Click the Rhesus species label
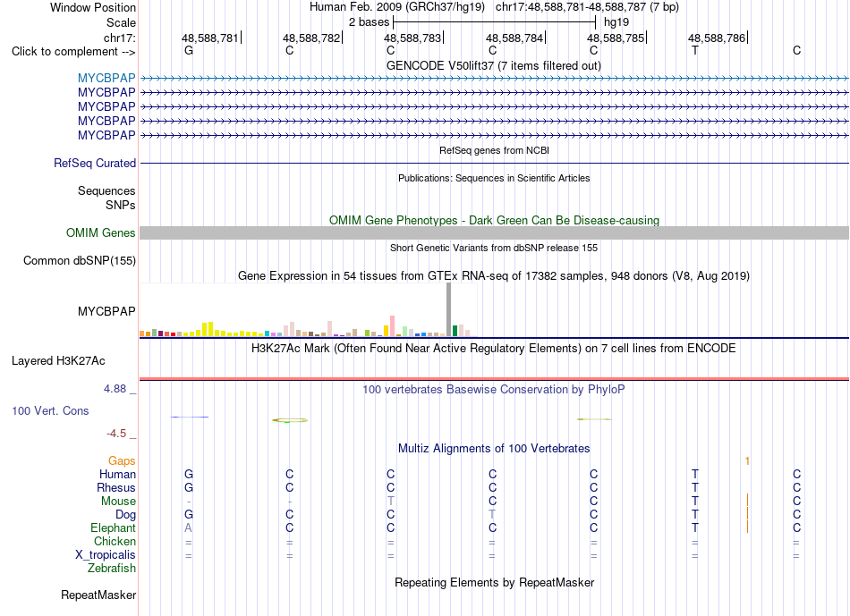Viewport: 850px width, 616px height. (x=116, y=488)
